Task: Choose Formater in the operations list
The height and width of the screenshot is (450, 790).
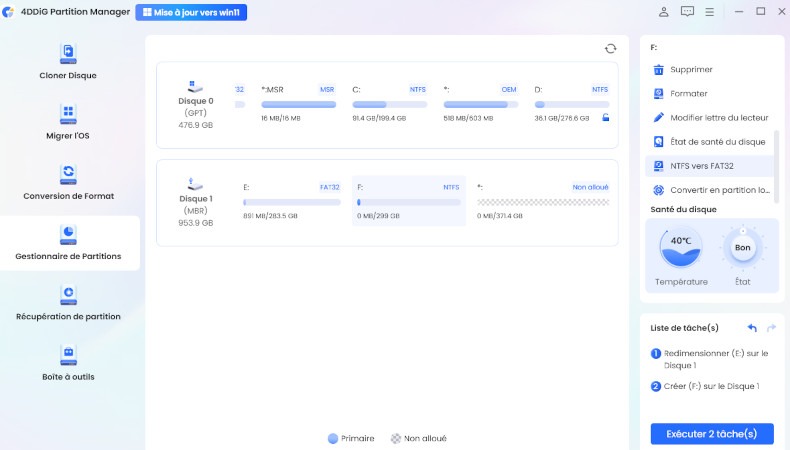Action: pyautogui.click(x=709, y=94)
